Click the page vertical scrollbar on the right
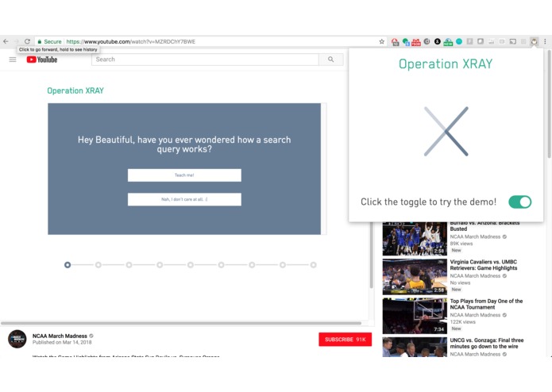The width and height of the screenshot is (552, 392). tap(549, 104)
